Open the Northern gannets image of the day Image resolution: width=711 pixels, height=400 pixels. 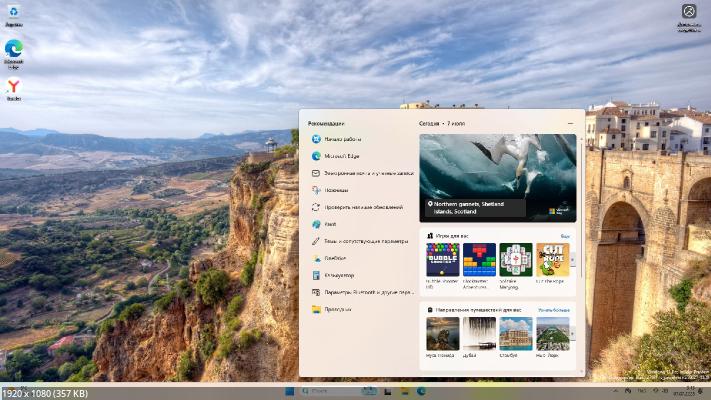(497, 178)
